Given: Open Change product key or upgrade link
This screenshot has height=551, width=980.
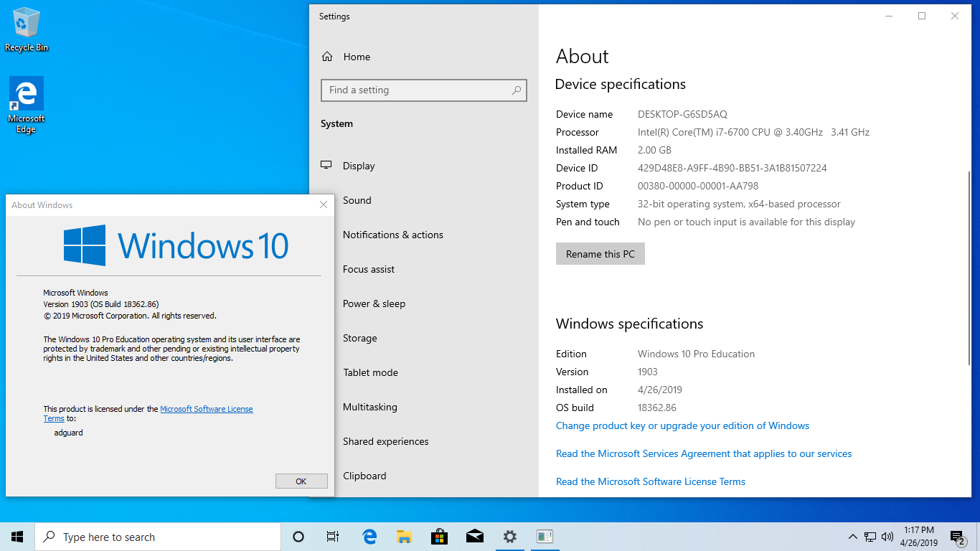Looking at the screenshot, I should [682, 425].
